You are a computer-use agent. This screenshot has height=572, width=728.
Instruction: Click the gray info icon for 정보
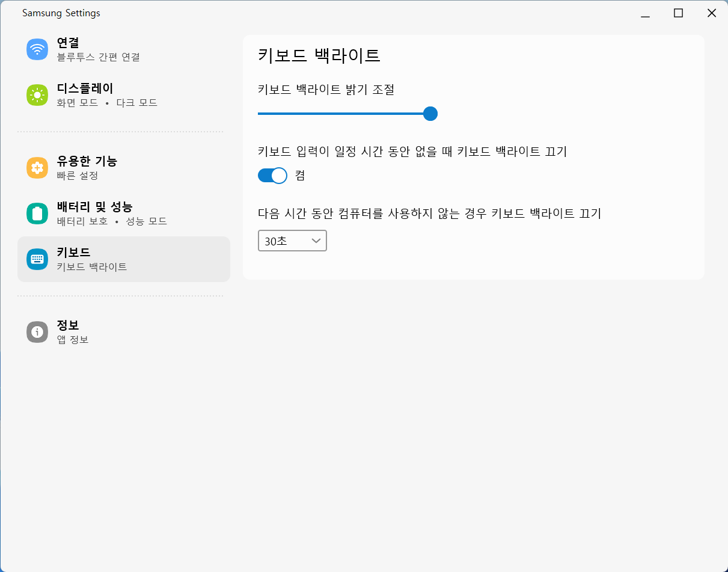pyautogui.click(x=37, y=332)
